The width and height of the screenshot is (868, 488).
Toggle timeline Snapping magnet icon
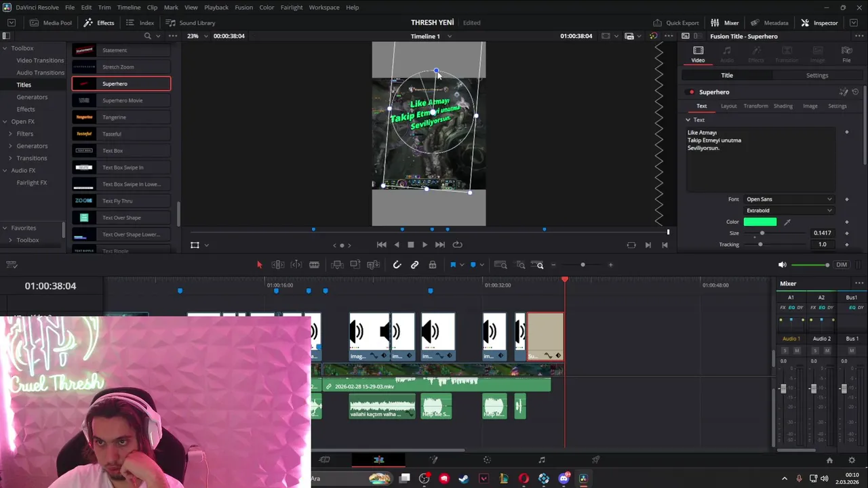397,264
